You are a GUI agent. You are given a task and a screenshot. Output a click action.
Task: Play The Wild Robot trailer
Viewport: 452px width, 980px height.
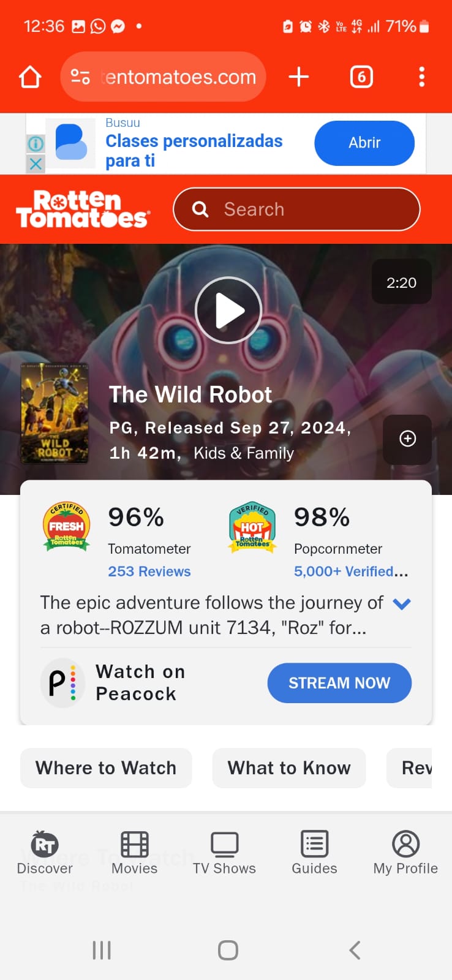pyautogui.click(x=228, y=311)
